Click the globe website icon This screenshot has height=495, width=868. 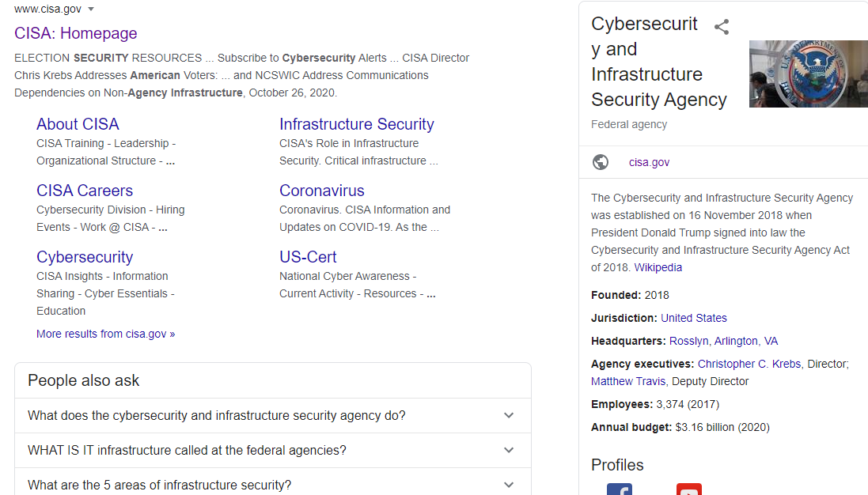[x=601, y=162]
